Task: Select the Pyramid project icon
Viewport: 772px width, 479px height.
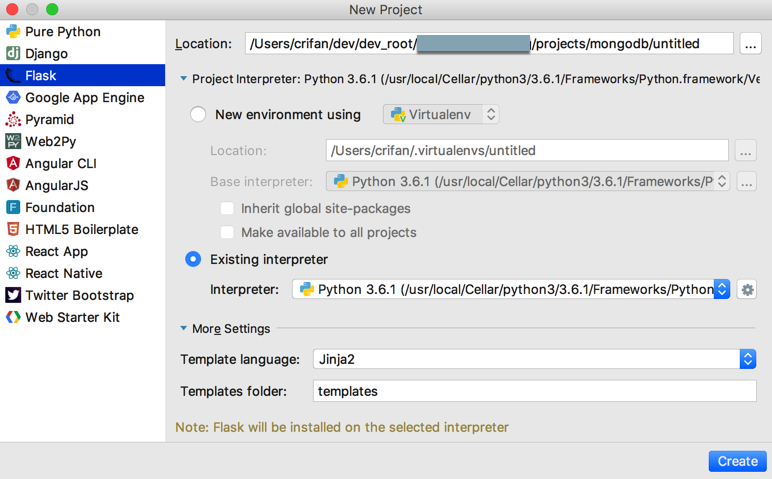Action: [x=13, y=119]
